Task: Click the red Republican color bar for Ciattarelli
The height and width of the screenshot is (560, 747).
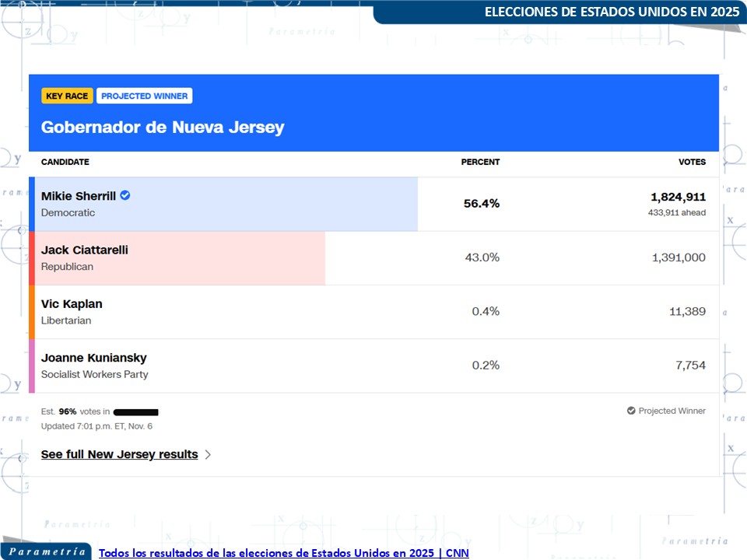Action: [32, 258]
